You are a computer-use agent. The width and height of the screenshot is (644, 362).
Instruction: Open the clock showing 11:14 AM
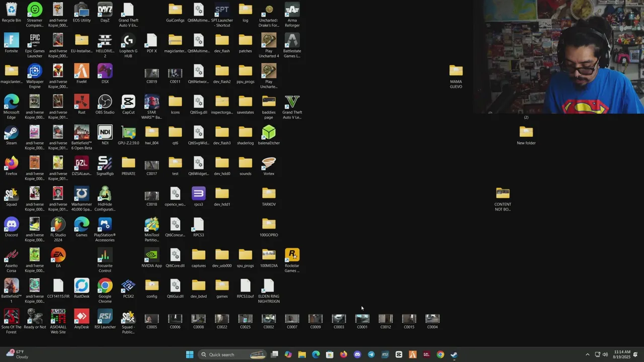tap(622, 354)
